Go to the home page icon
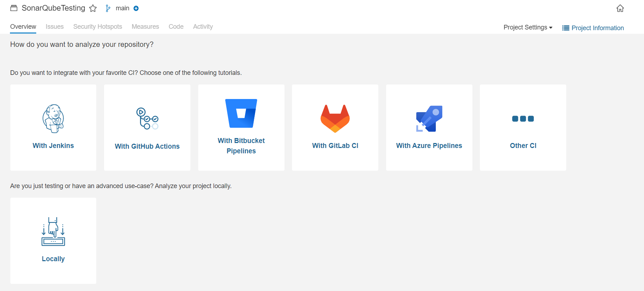Viewport: 644px width, 291px height. click(620, 8)
